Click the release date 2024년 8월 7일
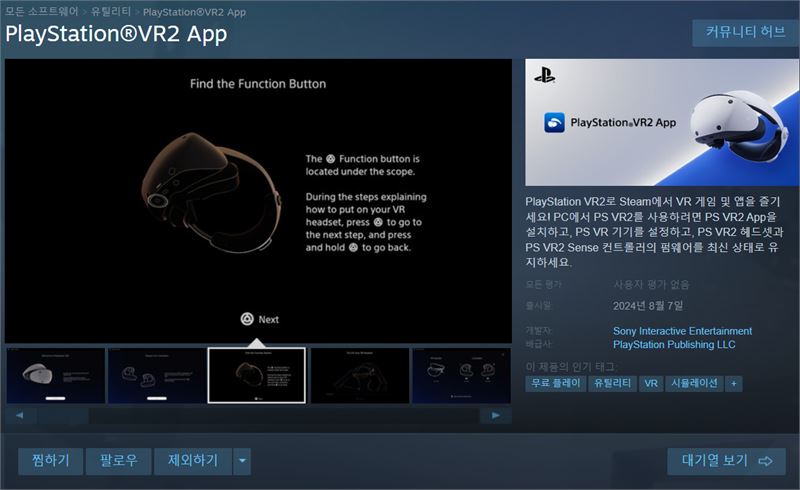Image resolution: width=800 pixels, height=490 pixels. (x=648, y=306)
